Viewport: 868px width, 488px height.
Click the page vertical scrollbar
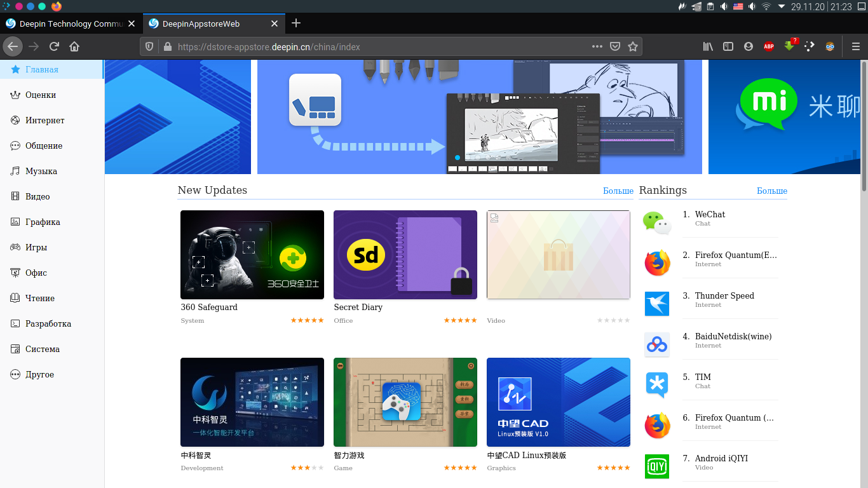tap(864, 126)
